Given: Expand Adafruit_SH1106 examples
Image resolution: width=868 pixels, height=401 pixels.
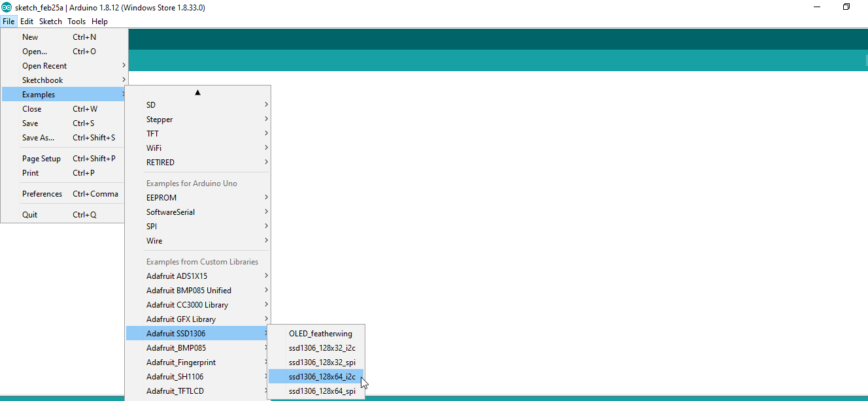Looking at the screenshot, I should pos(197,377).
